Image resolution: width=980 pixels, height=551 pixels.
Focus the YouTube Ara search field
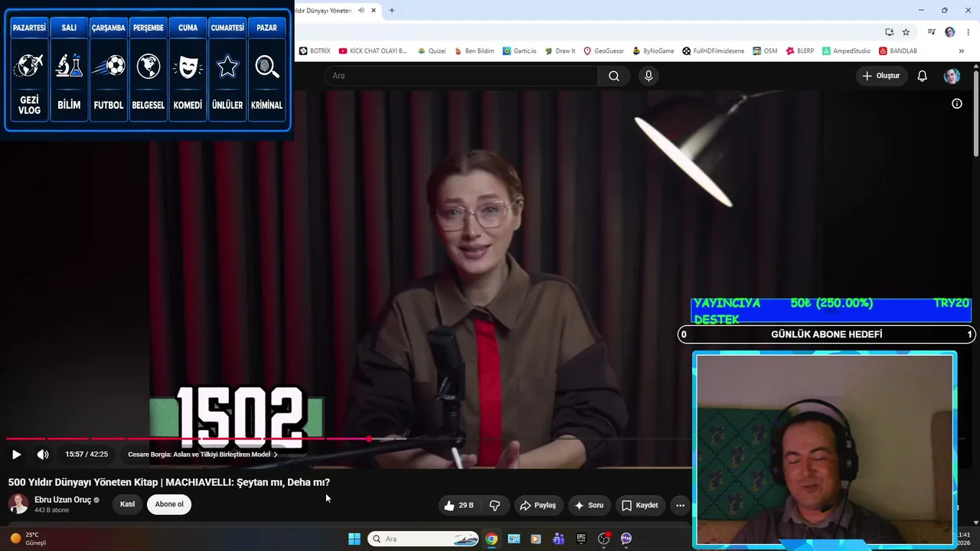coord(461,76)
